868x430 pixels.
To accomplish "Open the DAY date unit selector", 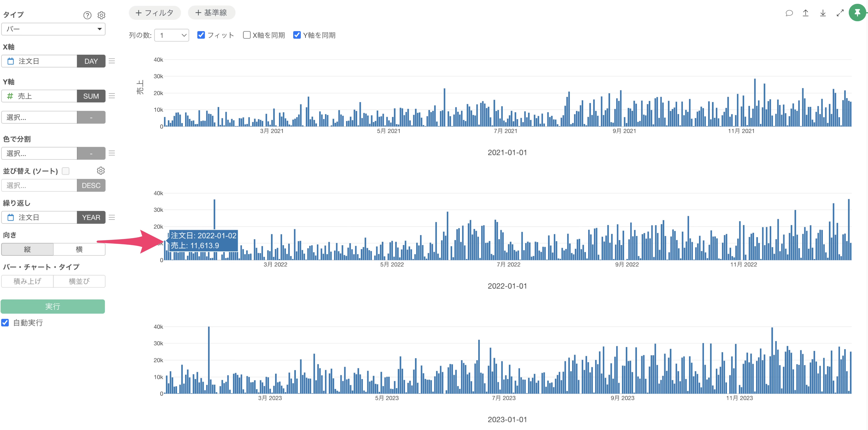I will (91, 61).
